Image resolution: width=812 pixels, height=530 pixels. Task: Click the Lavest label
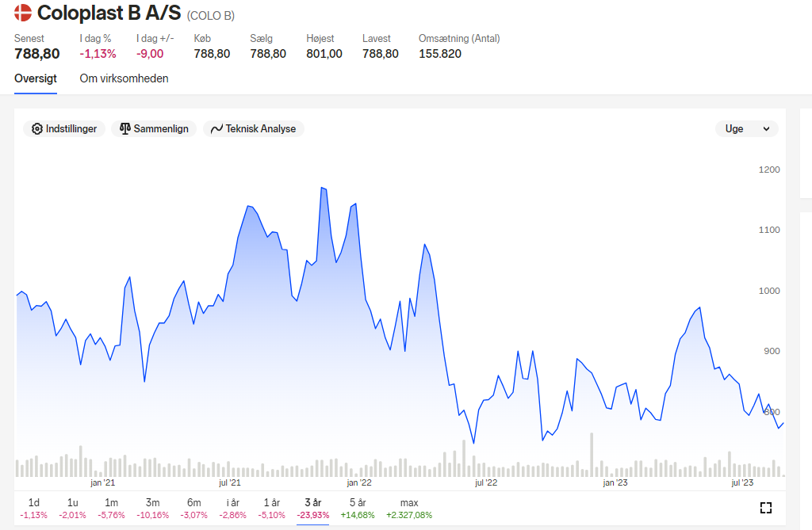377,38
